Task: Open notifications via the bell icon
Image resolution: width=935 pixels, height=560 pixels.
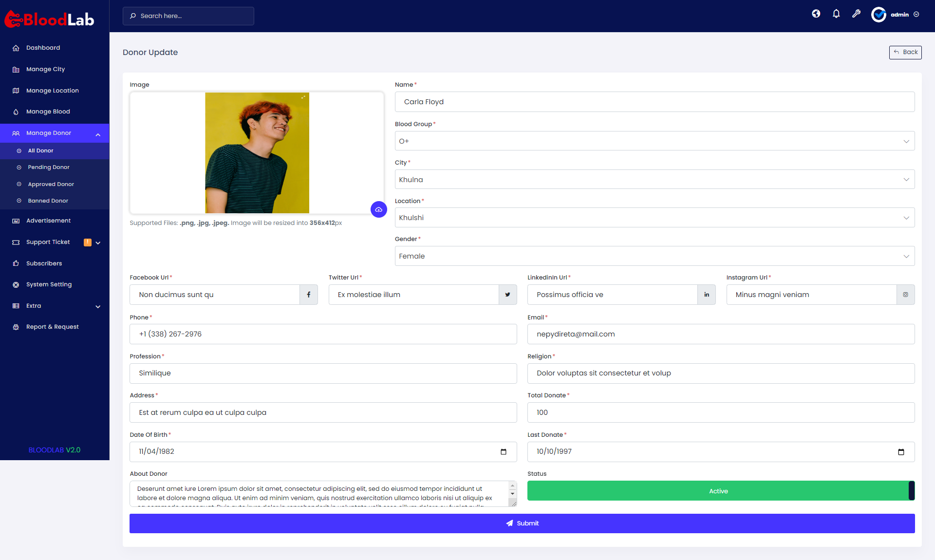Action: pos(836,14)
